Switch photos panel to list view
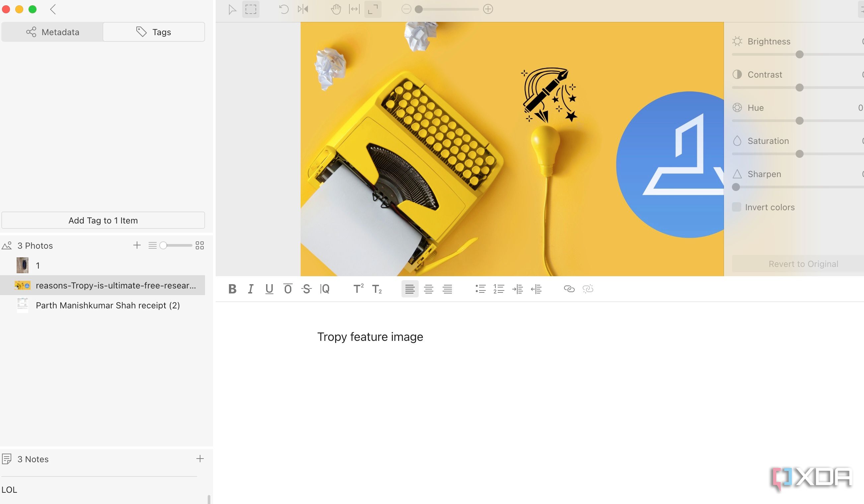 [153, 245]
